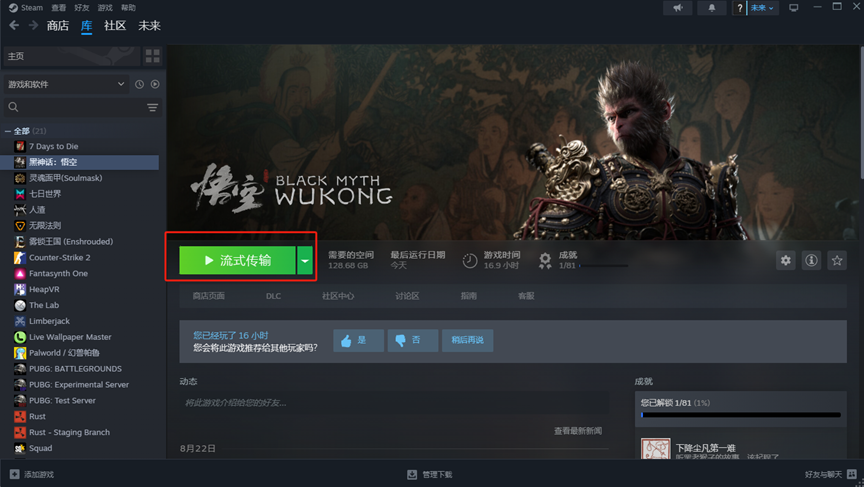Image resolution: width=864 pixels, height=487 pixels.
Task: Open the 讨论区 tab
Action: click(x=407, y=296)
